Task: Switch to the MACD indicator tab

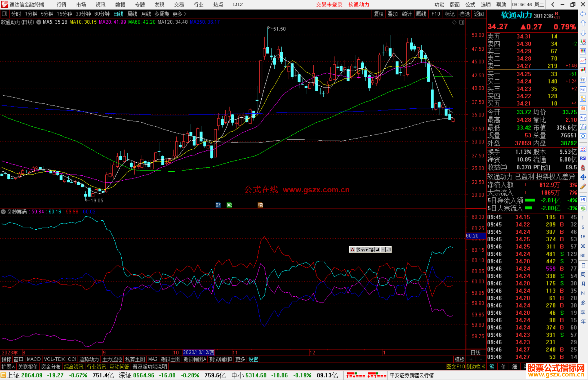Action: click(34, 359)
